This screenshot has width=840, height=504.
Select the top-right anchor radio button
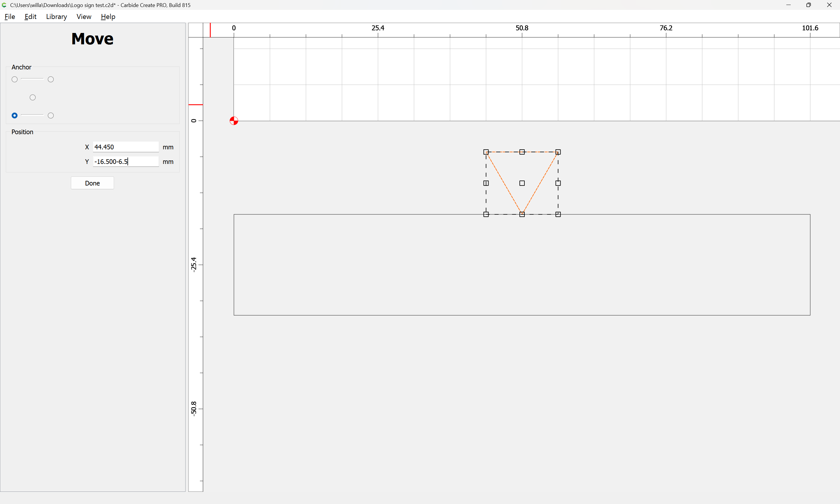51,79
